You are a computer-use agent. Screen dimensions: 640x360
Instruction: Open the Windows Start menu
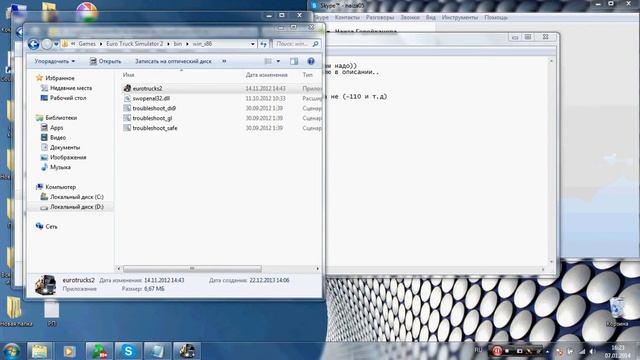[x=11, y=351]
